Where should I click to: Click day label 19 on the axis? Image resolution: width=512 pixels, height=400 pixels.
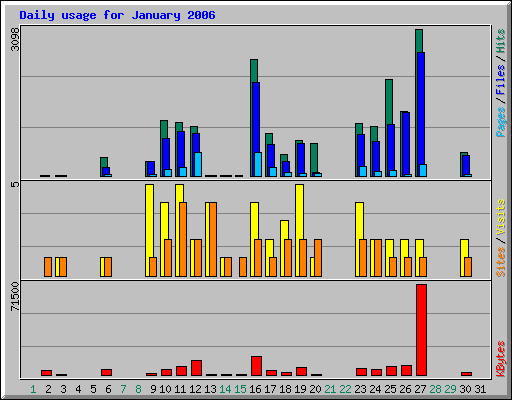click(x=300, y=389)
